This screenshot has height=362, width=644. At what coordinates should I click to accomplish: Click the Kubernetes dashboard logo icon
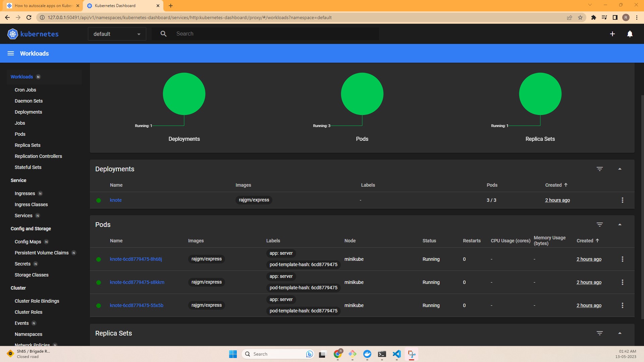pos(12,34)
